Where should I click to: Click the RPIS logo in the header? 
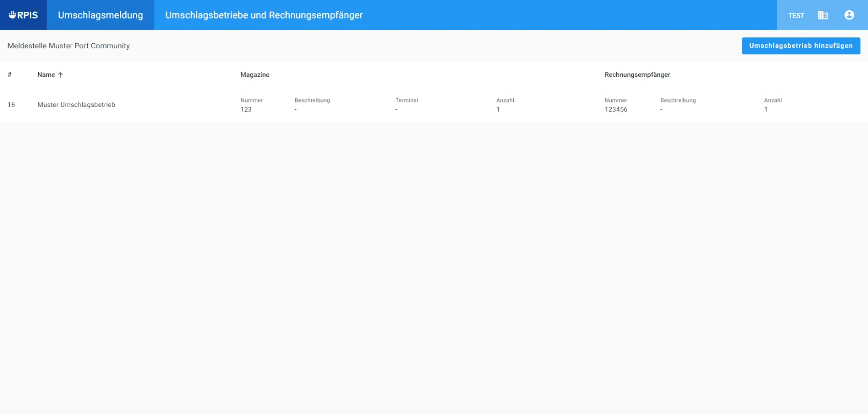click(23, 15)
